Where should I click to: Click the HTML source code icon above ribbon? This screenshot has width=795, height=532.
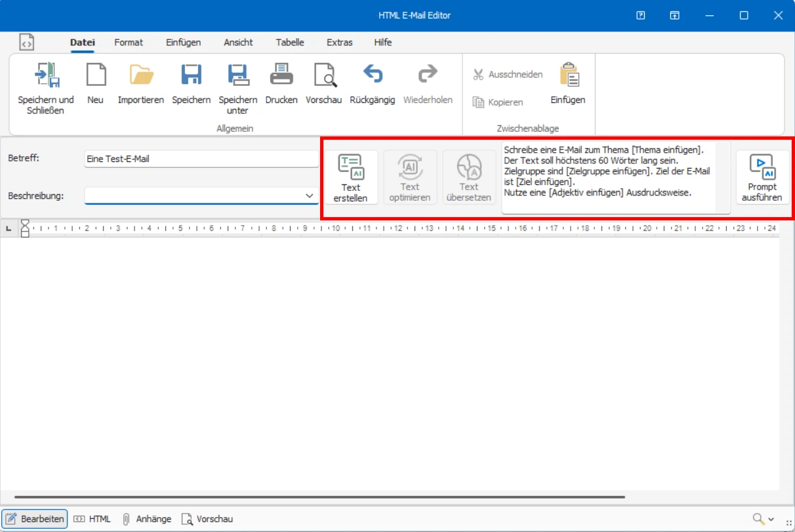tap(26, 43)
